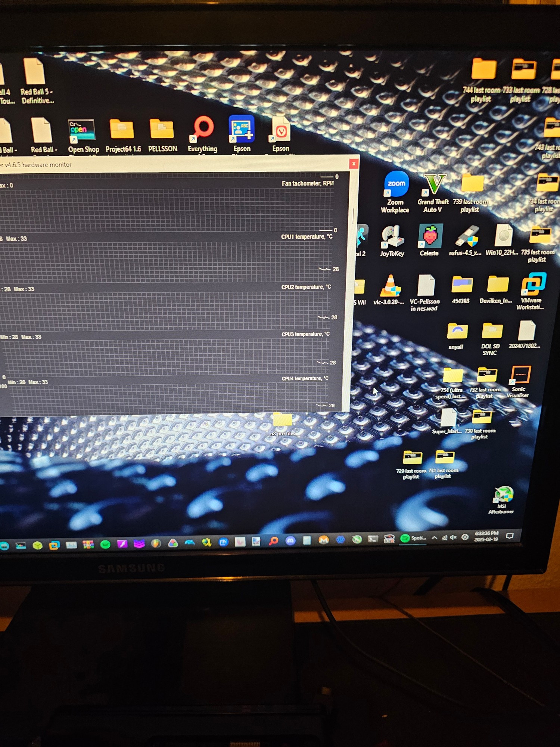Open the gear icon in system tray

[465, 537]
